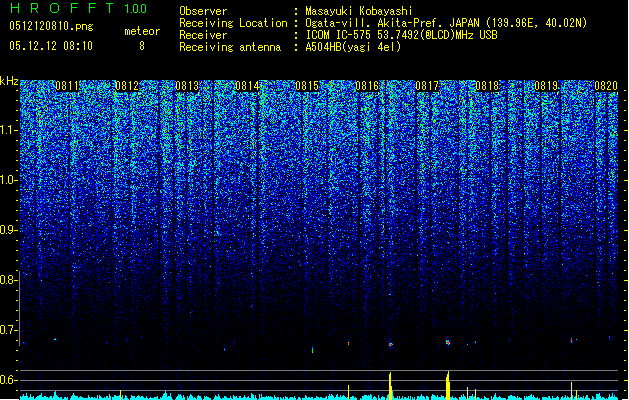Click the date stamp 05.12.12 08:10
The height and width of the screenshot is (400, 629).
[x=51, y=46]
